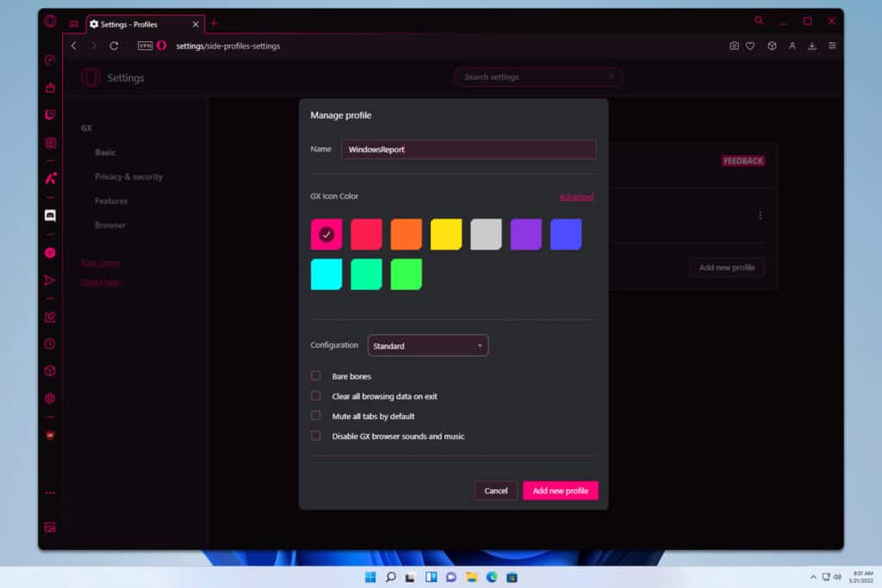Select the red color swatch

pos(366,234)
